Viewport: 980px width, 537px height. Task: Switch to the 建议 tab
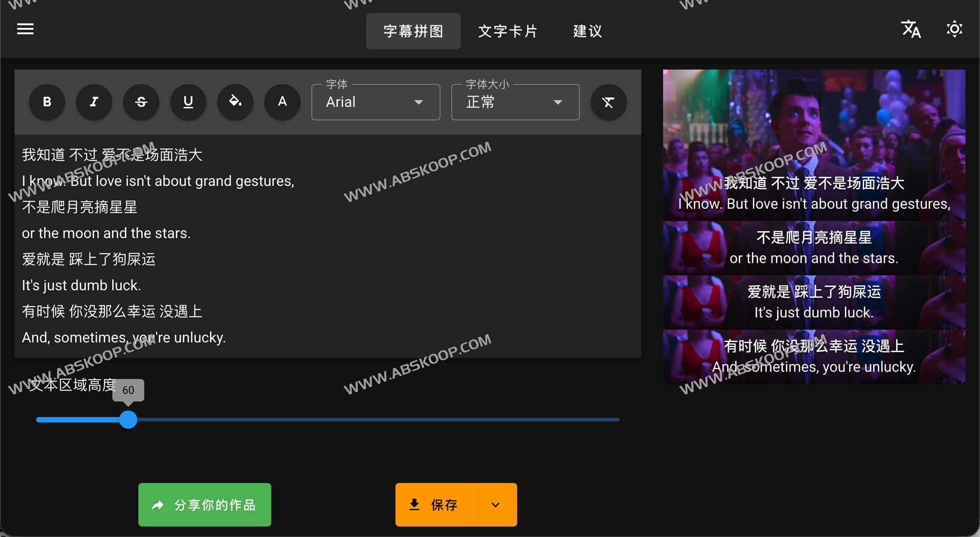click(x=587, y=31)
